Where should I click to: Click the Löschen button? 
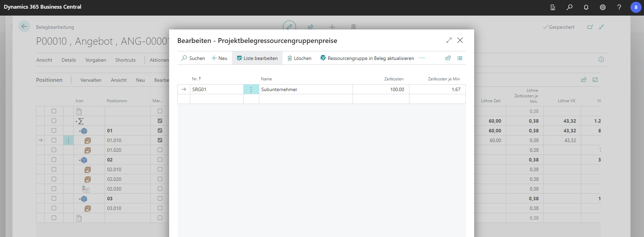click(x=299, y=58)
